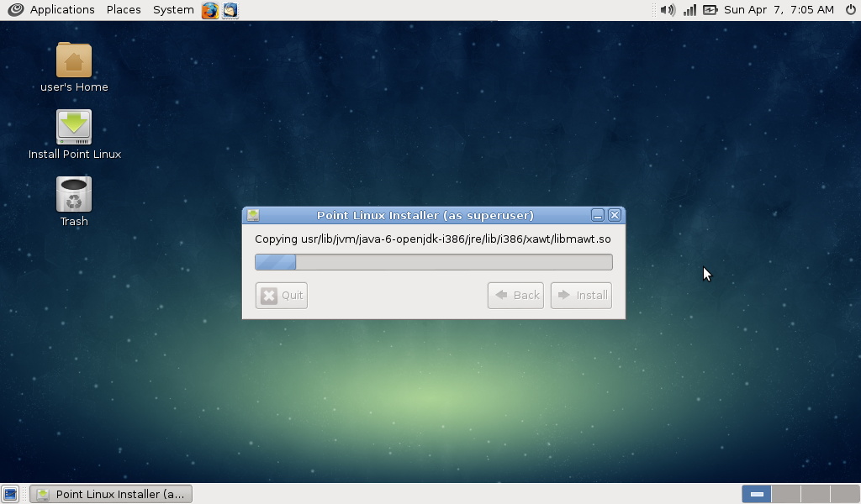Click the installer window menu icon in title bar
Screen dimensions: 861x504
[253, 216]
